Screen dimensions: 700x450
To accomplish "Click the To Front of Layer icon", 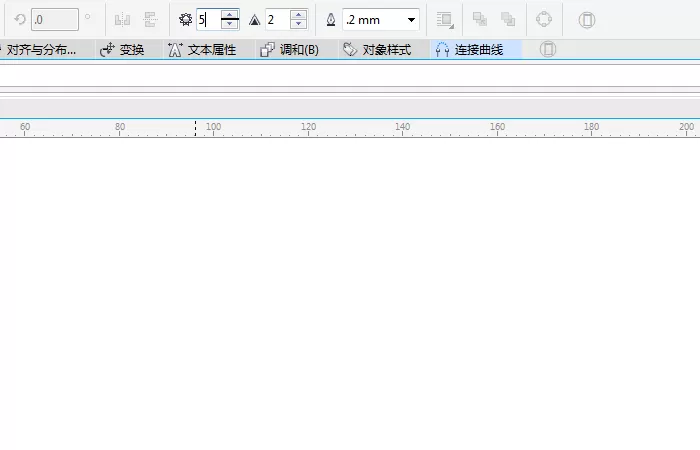I will click(480, 19).
